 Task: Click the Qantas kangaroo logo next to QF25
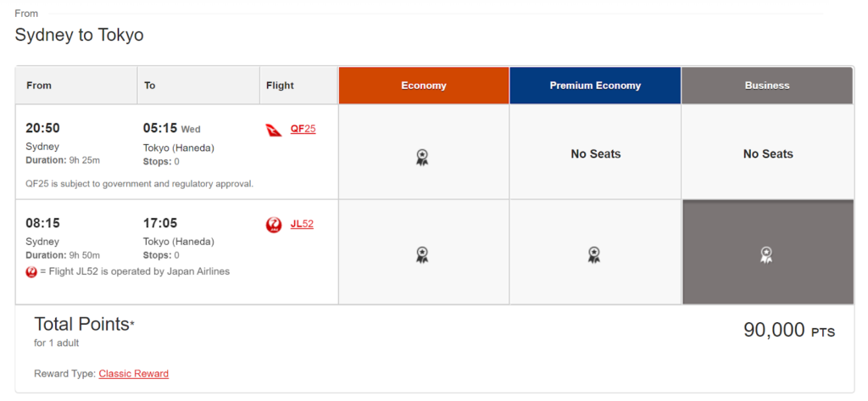click(274, 131)
